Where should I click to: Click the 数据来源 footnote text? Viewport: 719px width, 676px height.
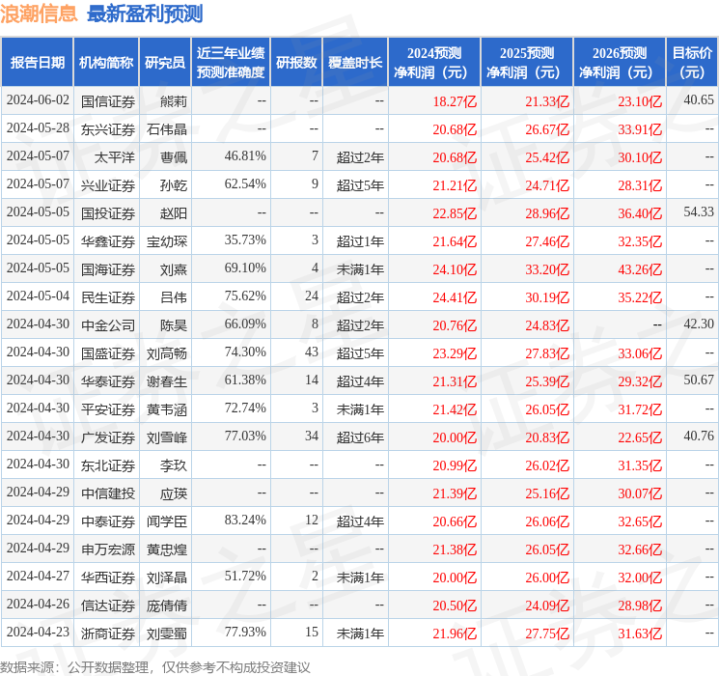[x=155, y=667]
